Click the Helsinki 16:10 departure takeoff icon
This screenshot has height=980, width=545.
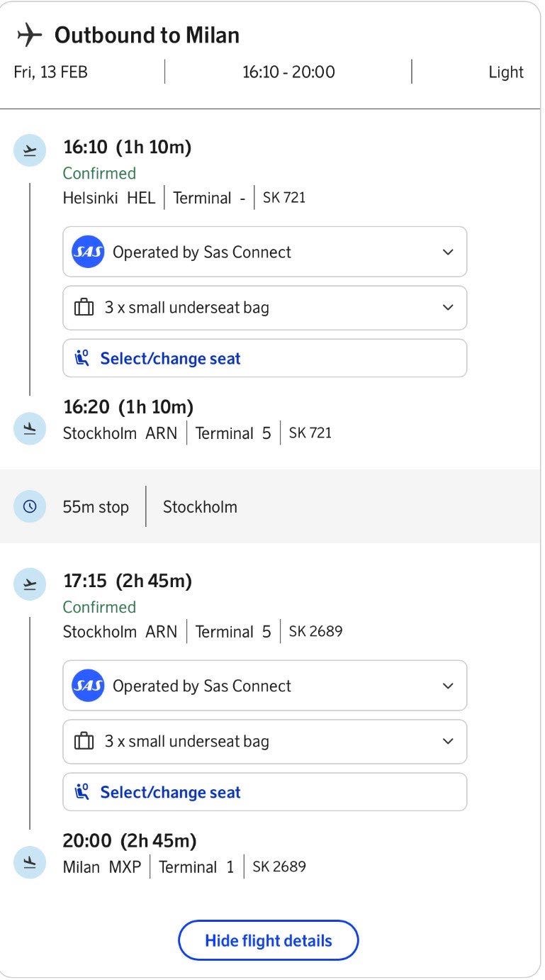30,151
